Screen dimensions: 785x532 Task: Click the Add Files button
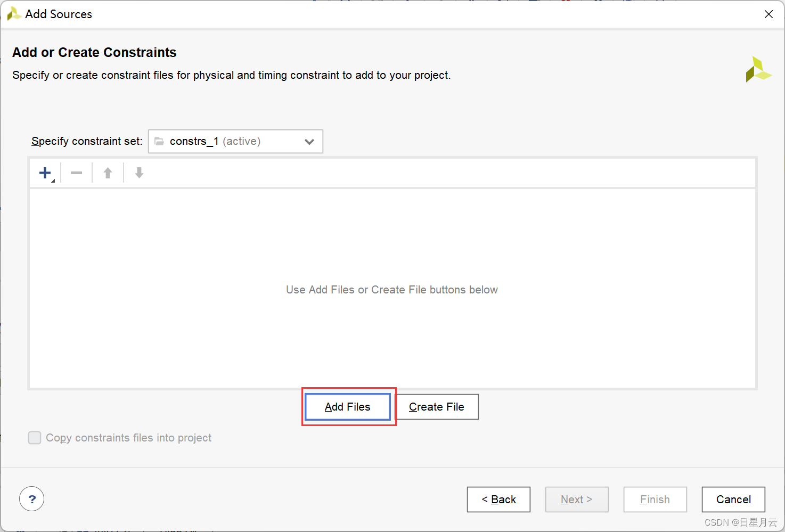point(348,407)
